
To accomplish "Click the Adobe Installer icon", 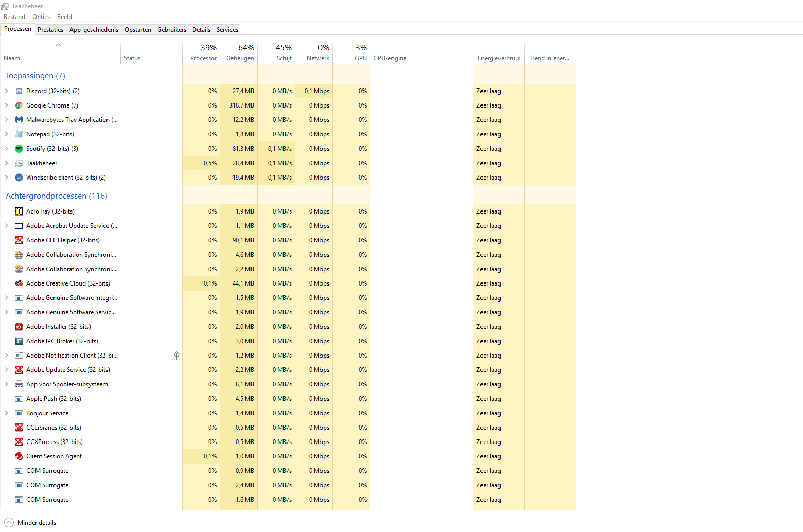I will click(x=19, y=327).
